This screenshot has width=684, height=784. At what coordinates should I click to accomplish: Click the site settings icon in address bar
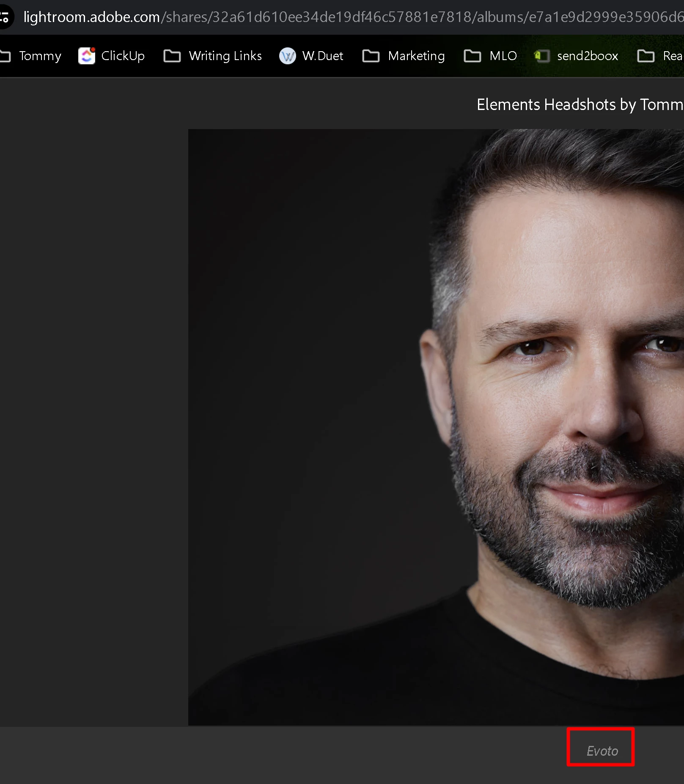tap(4, 17)
